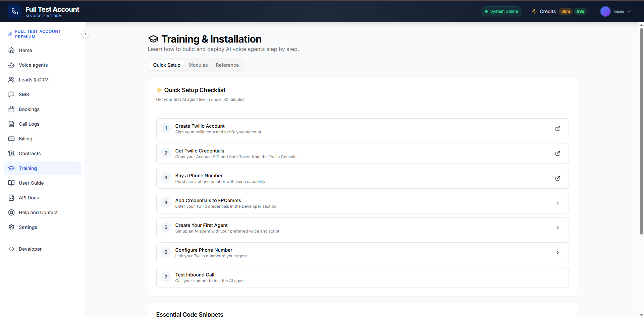The height and width of the screenshot is (317, 644).
Task: Open the Developer code section
Action: point(30,249)
